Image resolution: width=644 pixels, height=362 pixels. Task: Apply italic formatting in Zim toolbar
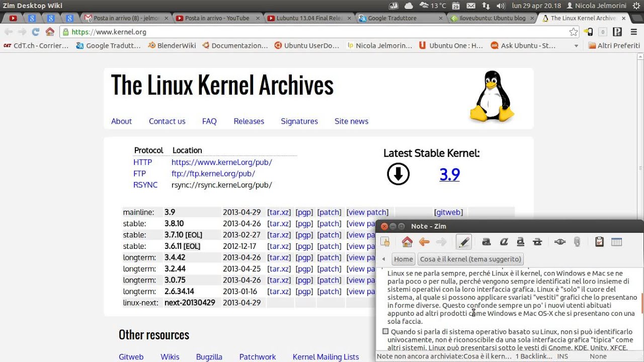click(x=504, y=242)
